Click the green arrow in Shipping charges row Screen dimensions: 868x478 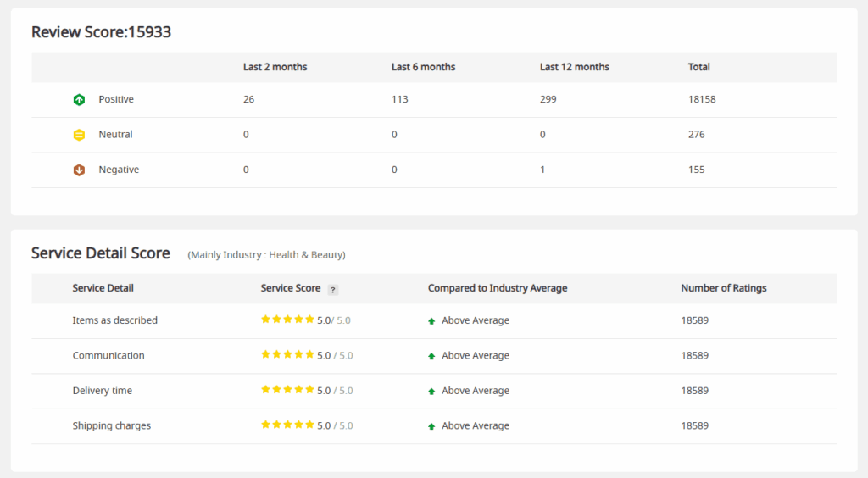(x=431, y=426)
